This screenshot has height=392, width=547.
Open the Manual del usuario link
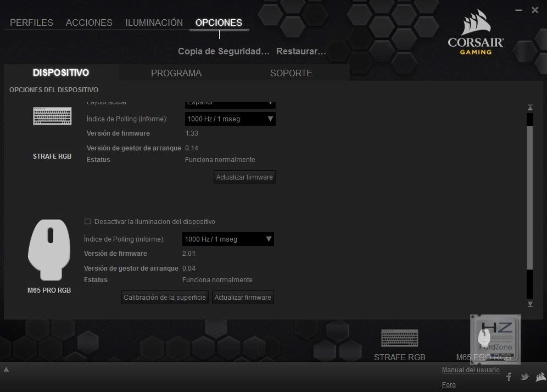point(471,369)
